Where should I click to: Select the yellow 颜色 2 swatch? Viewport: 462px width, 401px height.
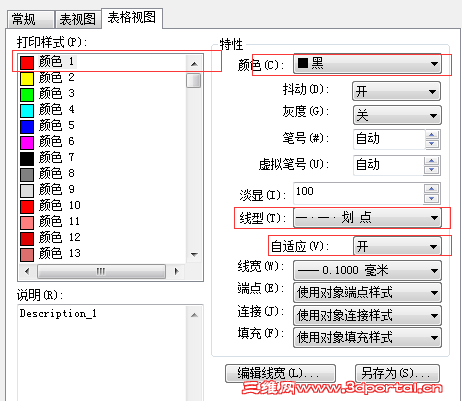point(27,78)
